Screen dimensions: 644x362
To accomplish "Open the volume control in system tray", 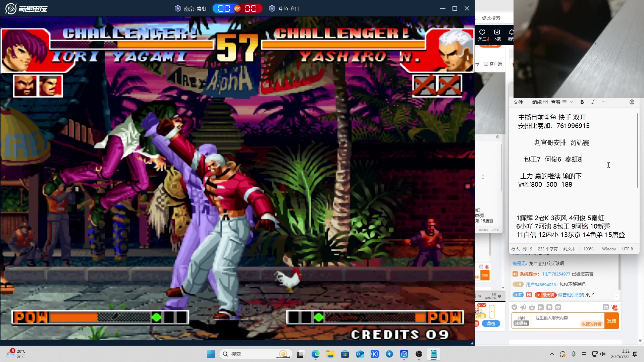I will tap(603, 354).
